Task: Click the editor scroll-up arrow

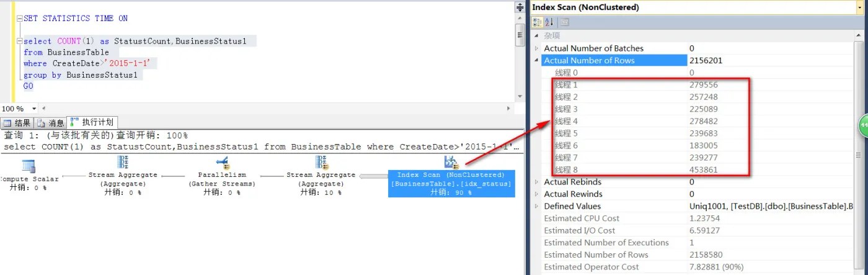Action: pos(520,19)
